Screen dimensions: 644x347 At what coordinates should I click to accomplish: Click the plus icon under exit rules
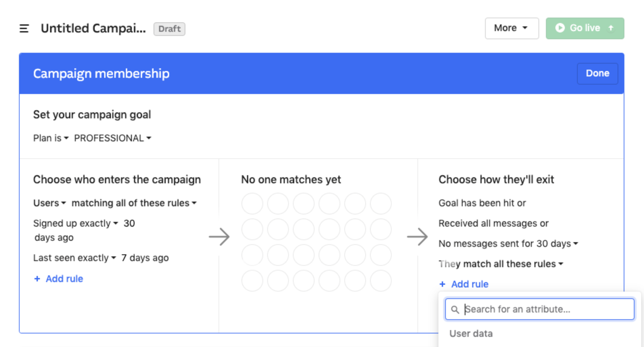[x=442, y=284]
